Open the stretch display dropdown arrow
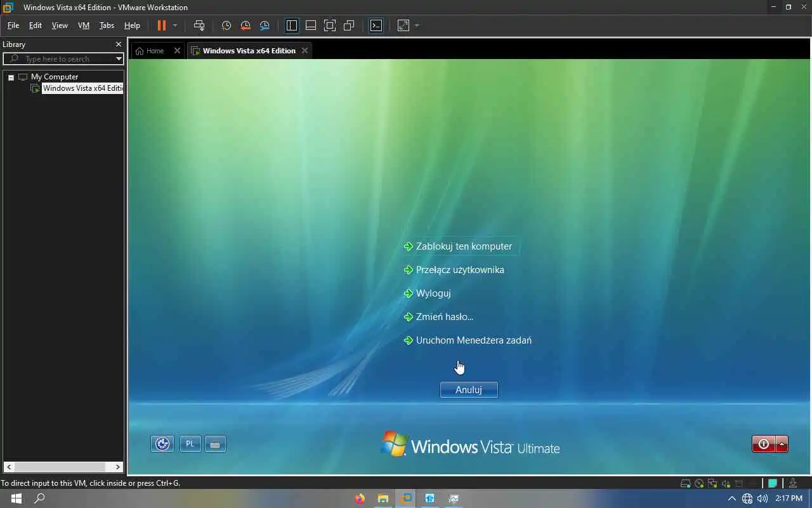 pos(417,25)
